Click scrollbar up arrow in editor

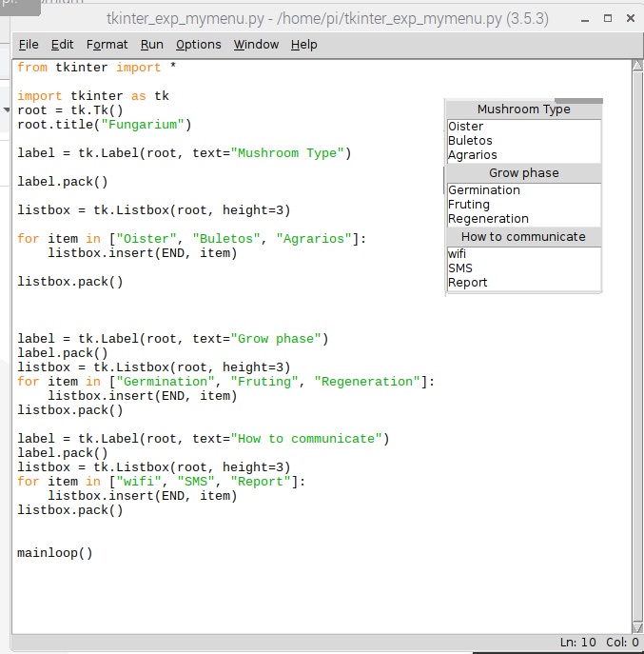pyautogui.click(x=637, y=66)
